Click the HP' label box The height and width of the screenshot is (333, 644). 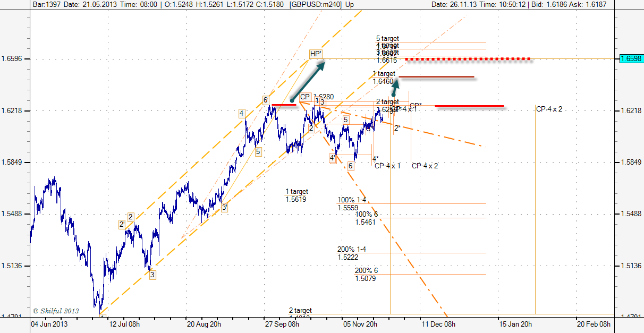(316, 54)
